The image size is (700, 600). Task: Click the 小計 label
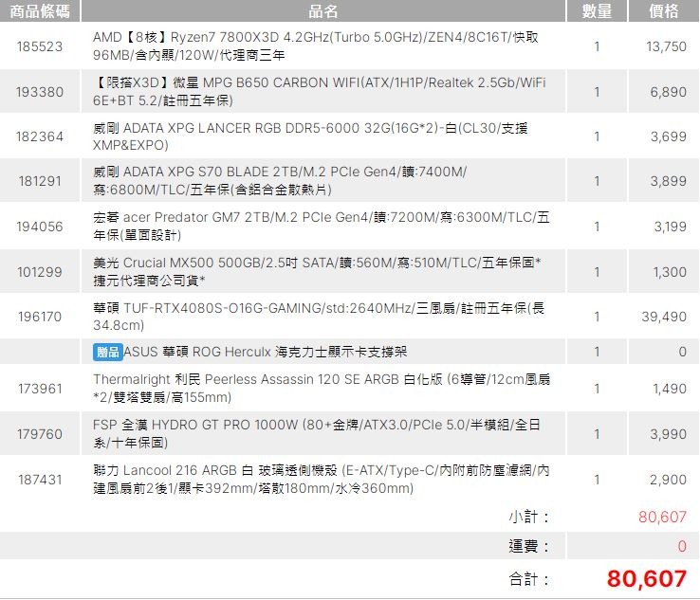[528, 517]
